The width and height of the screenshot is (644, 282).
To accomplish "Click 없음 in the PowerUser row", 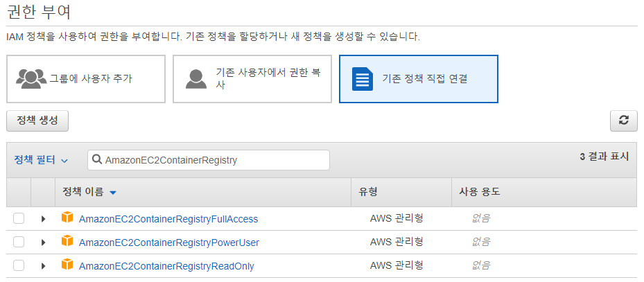I will (481, 242).
